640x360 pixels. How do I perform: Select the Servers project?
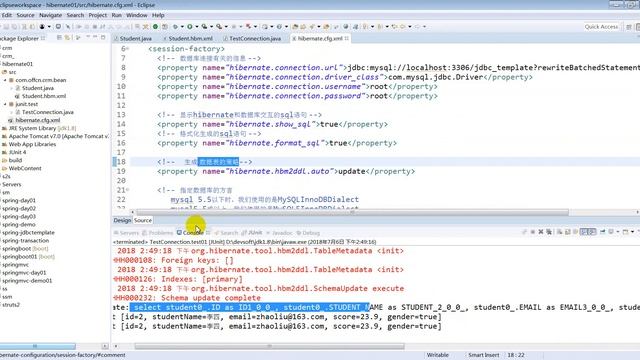tap(11, 184)
